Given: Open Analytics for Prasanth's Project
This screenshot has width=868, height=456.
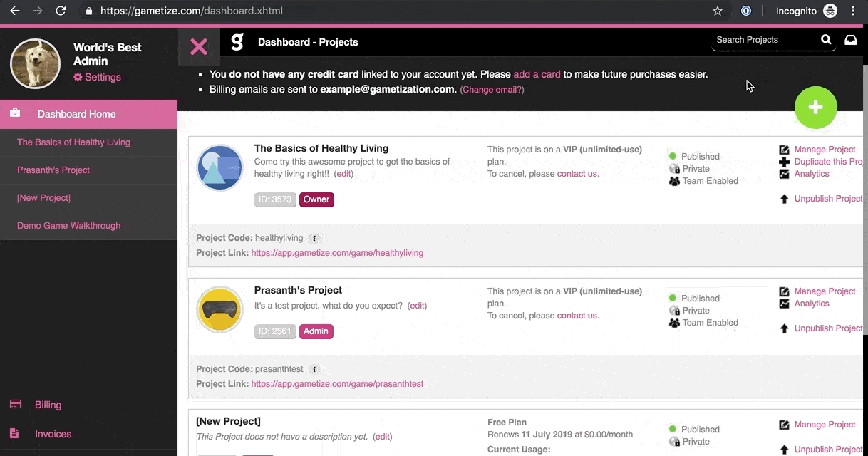Looking at the screenshot, I should click(x=812, y=304).
